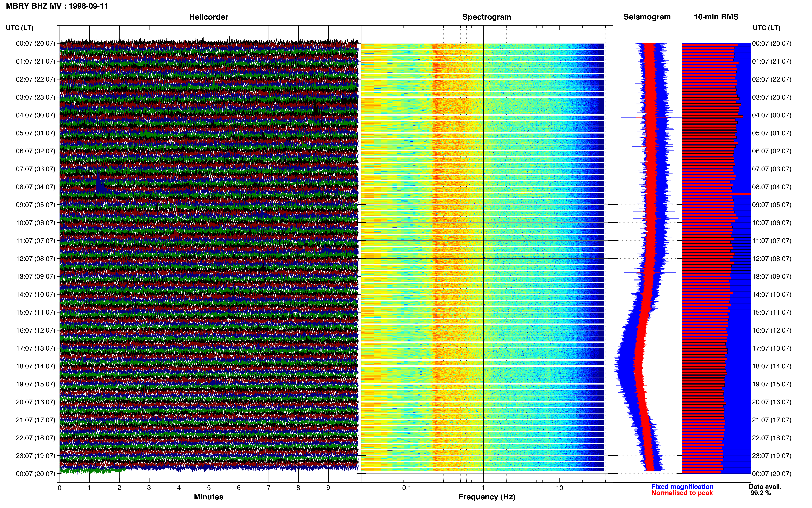Screen dimensions: 812x508
Task: Click the '10-min RMS' panel heading
Action: click(716, 17)
